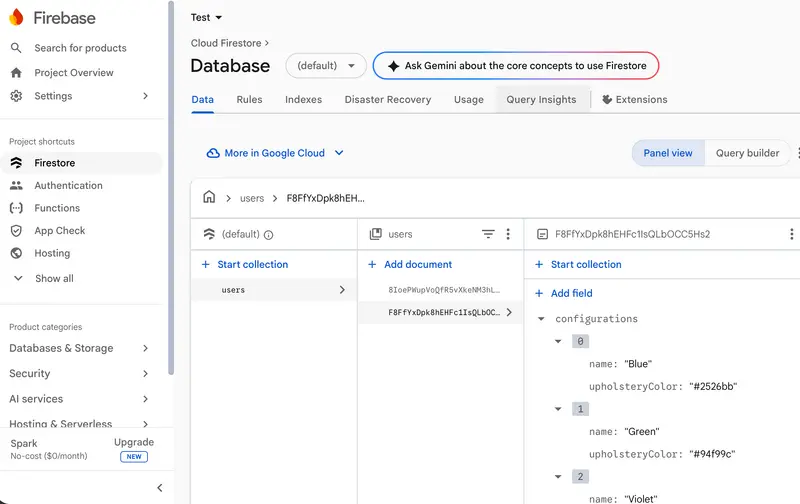800x504 pixels.
Task: Click Ask Gemini about Firestore button
Action: coord(516,66)
